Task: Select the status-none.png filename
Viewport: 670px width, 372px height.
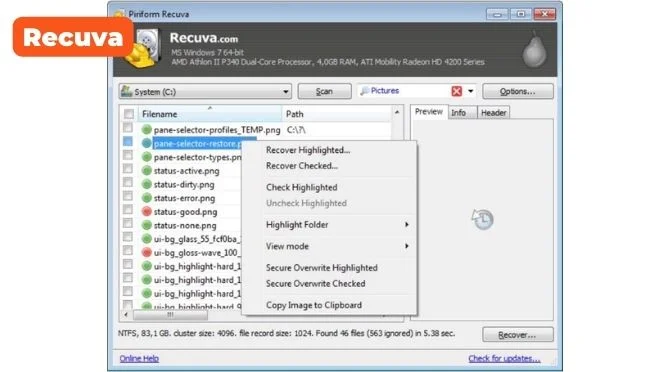Action: [185, 226]
